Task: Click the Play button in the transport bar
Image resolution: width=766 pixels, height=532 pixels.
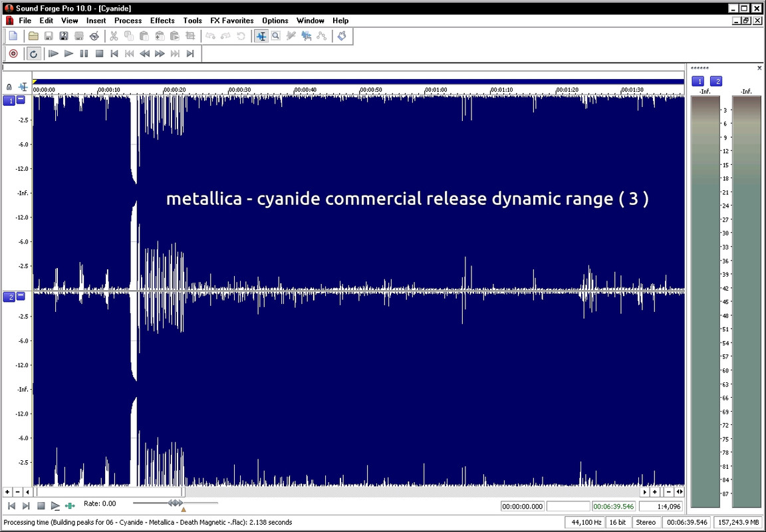Action: tap(69, 54)
